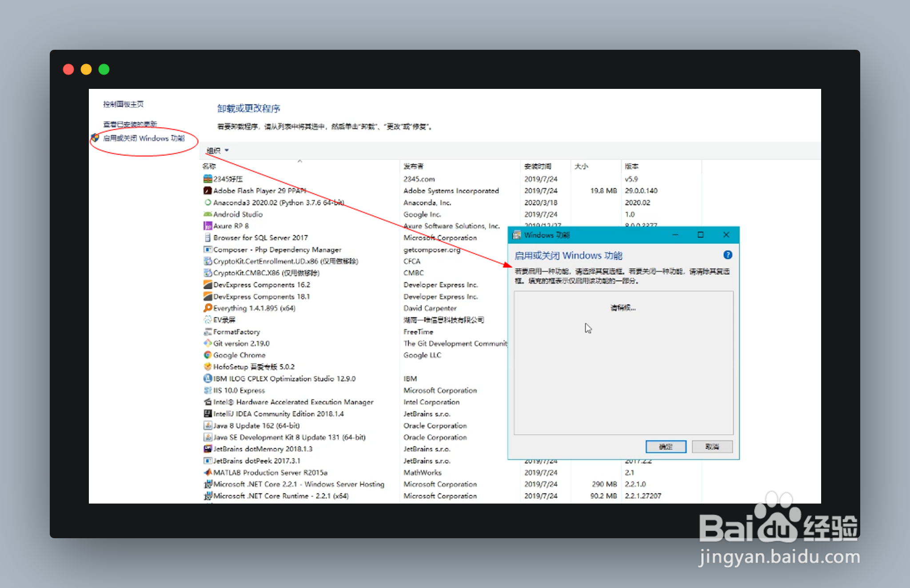Click the Adobe Flash Player 29 PPAPI icon
The width and height of the screenshot is (910, 588).
coord(208,191)
